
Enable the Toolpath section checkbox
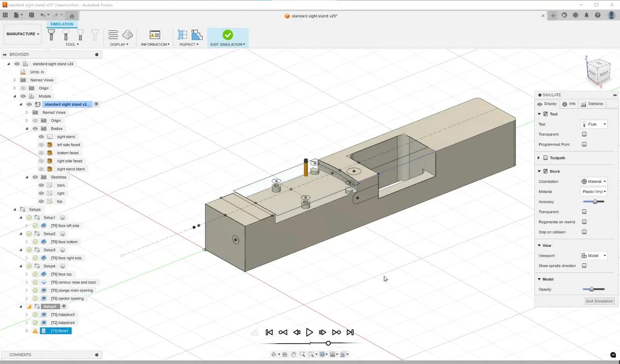[x=545, y=158]
